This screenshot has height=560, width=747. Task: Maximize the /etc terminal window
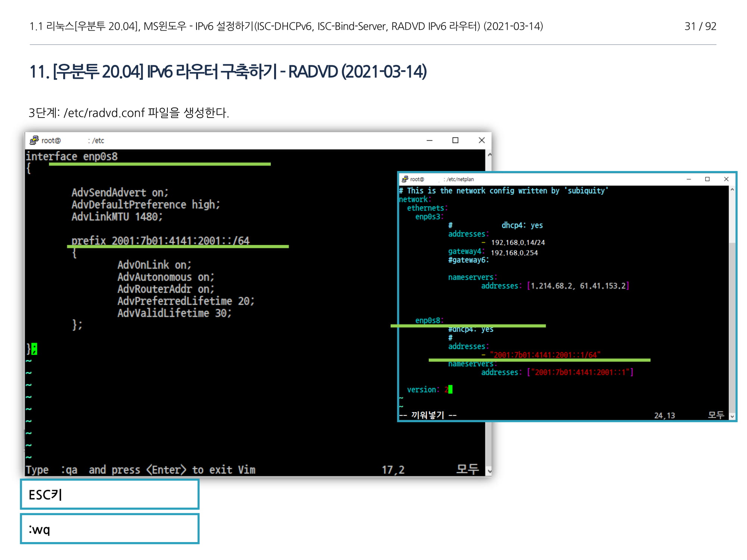[455, 140]
